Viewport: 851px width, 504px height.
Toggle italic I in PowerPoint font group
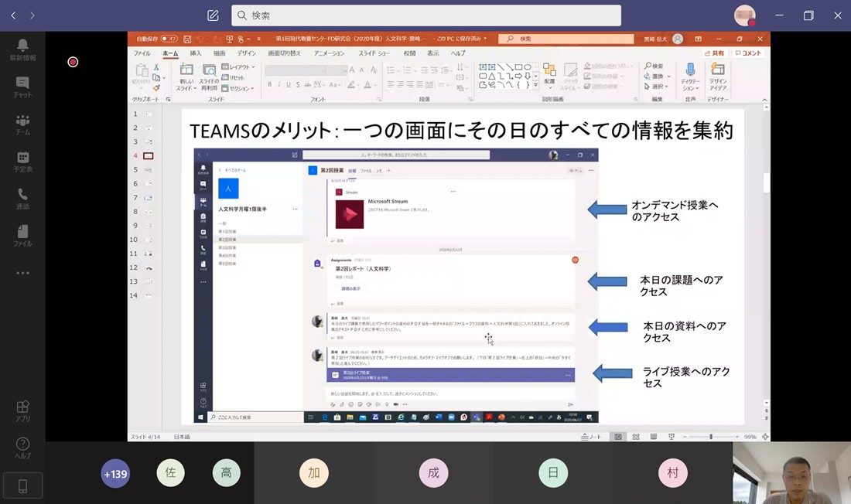point(279,84)
